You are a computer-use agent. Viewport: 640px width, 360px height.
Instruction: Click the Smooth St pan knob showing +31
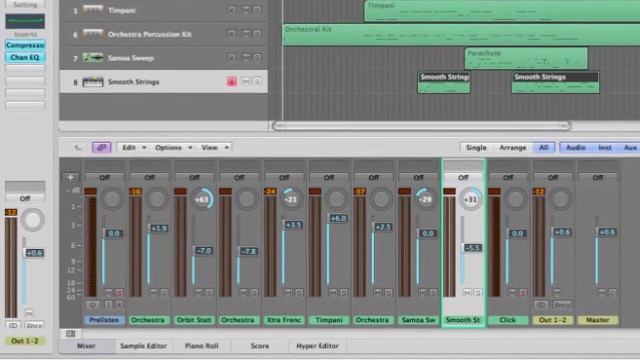[471, 199]
